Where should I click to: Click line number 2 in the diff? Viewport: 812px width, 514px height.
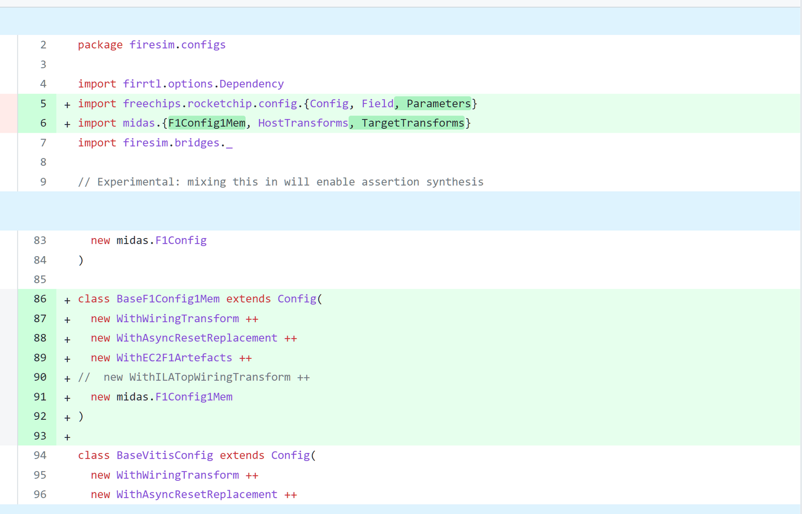click(x=43, y=45)
